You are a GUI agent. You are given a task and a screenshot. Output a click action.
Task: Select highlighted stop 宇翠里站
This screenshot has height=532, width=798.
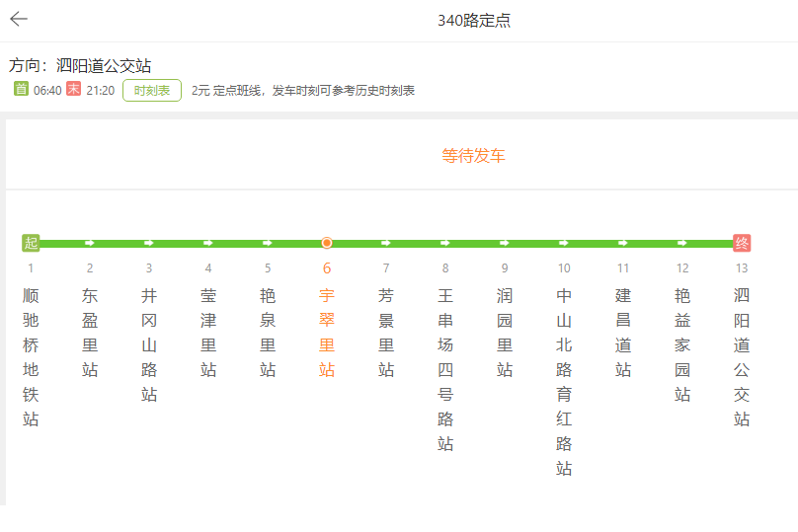coord(327,333)
